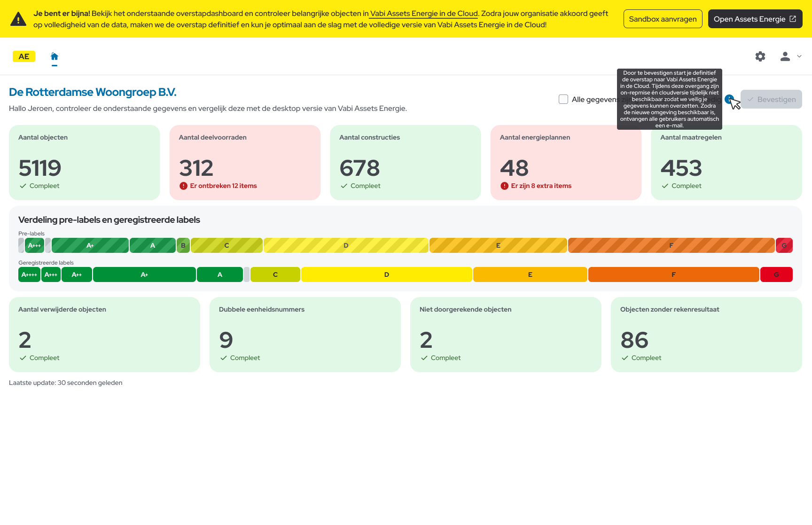Click the user profile icon
Viewport: 812px width, 525px height.
pos(785,56)
